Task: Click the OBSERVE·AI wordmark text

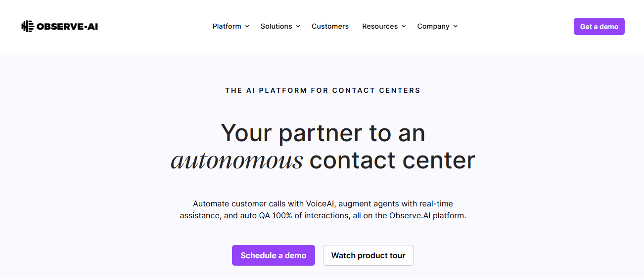Action: (67, 27)
